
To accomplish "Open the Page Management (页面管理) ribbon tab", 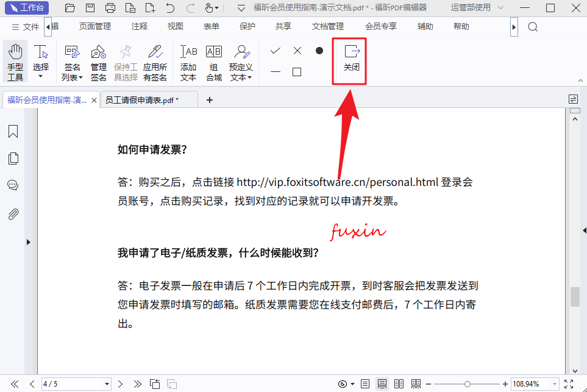I will (x=95, y=27).
